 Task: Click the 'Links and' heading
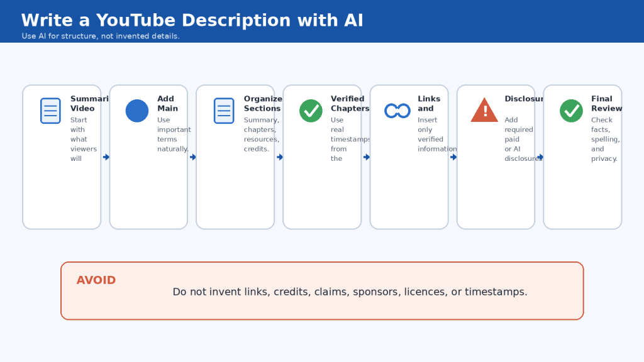coord(429,104)
